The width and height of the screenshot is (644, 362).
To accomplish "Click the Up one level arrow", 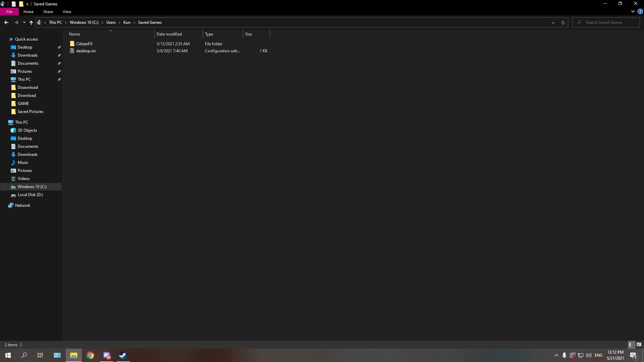I will pyautogui.click(x=31, y=22).
